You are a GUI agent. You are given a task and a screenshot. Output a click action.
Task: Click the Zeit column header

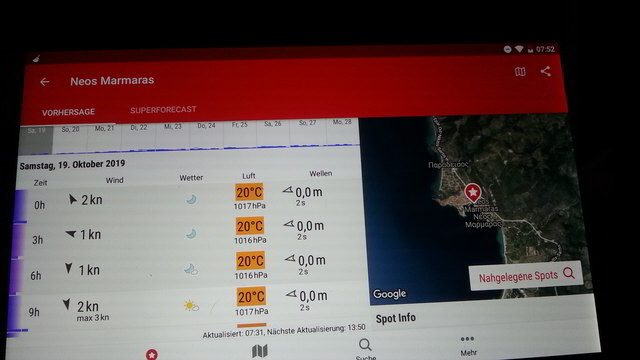pos(40,182)
